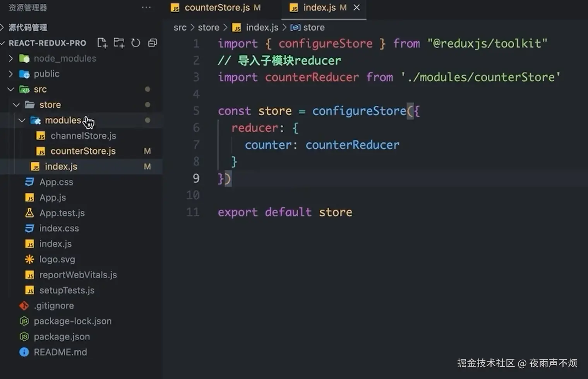The height and width of the screenshot is (379, 588).
Task: Click line number 9 in gutter
Action: (196, 178)
